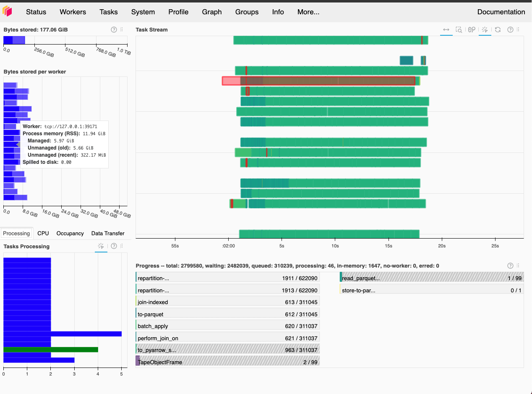Click the perform_join_on progress bar

227,338
